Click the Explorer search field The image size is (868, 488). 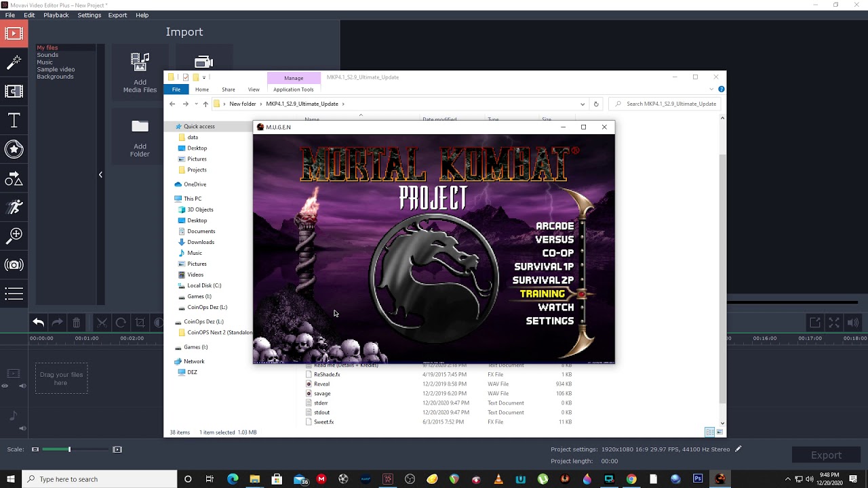point(666,104)
